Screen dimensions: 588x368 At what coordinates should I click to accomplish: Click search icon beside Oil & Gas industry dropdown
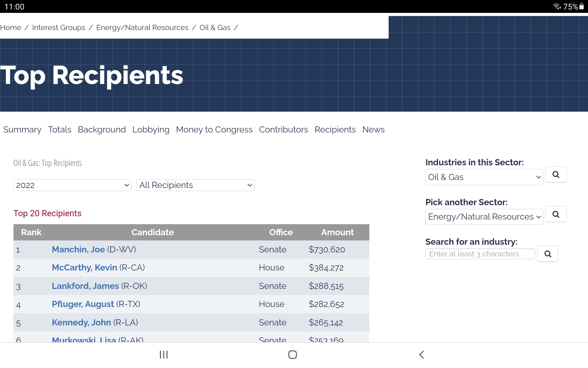click(556, 174)
